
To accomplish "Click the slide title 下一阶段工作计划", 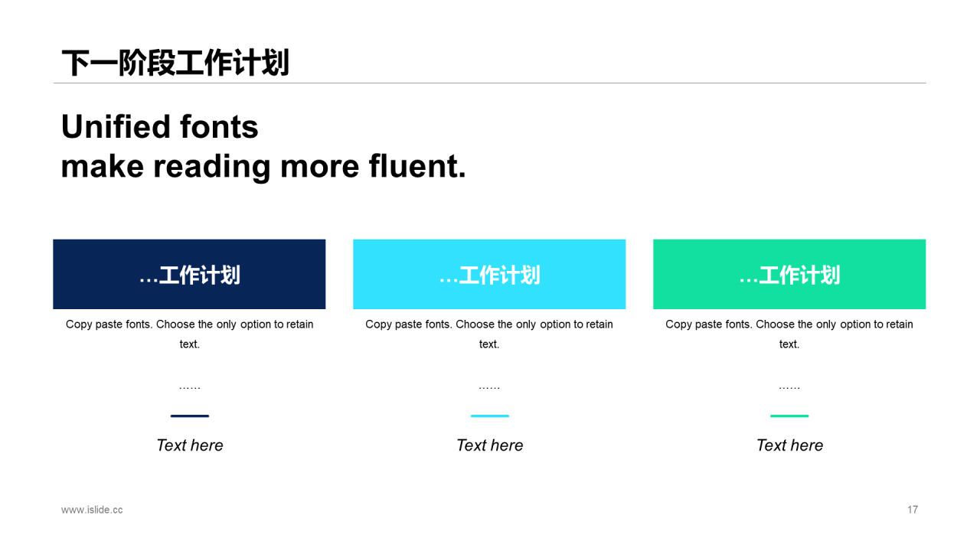I will point(175,63).
